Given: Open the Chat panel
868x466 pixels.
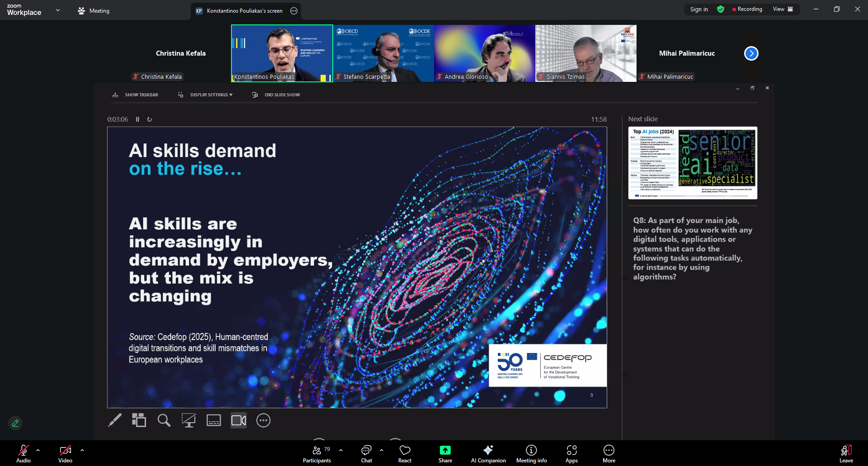Looking at the screenshot, I should [366, 453].
